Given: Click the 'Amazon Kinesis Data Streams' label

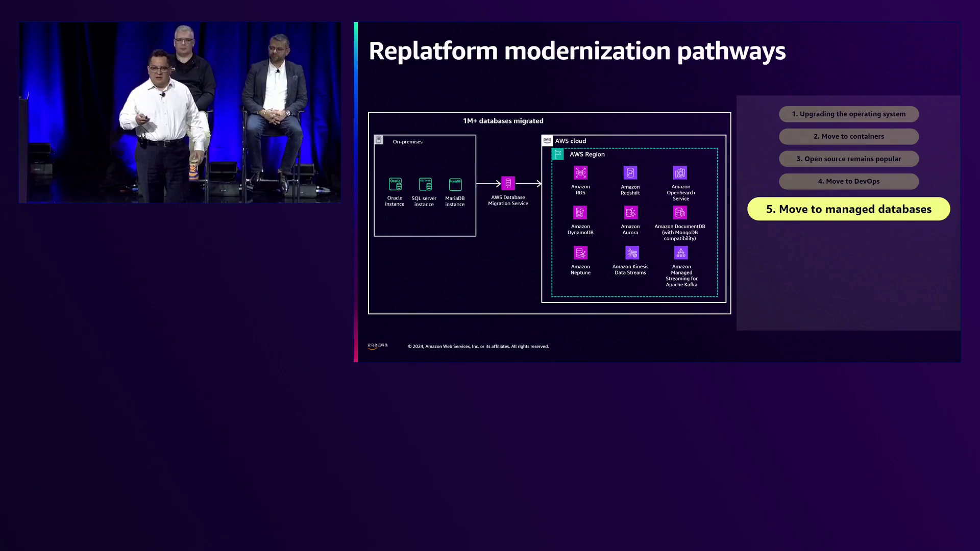Looking at the screenshot, I should [x=630, y=270].
